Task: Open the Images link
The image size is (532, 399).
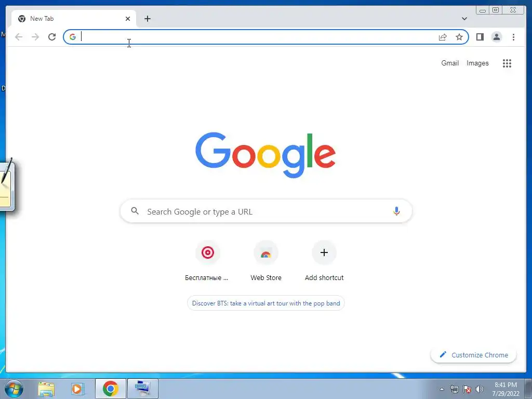Action: tap(477, 63)
